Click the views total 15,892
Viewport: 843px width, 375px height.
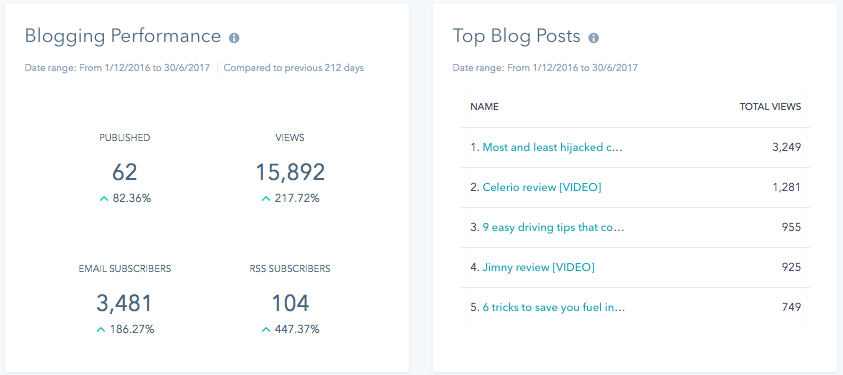[x=290, y=172]
